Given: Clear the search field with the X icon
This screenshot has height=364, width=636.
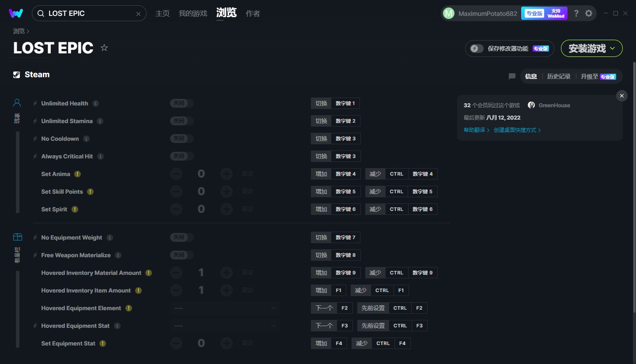Looking at the screenshot, I should pyautogui.click(x=138, y=14).
